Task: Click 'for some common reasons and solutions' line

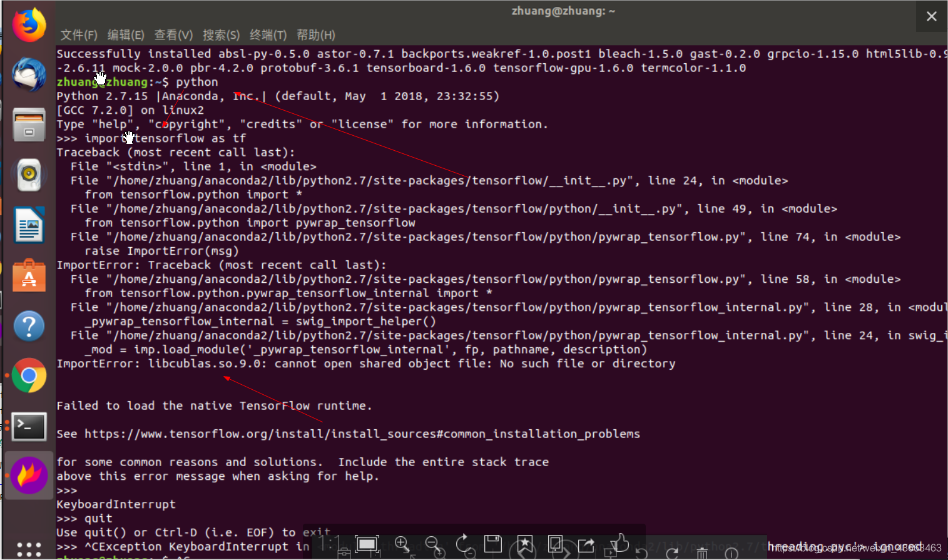Action: [x=302, y=462]
